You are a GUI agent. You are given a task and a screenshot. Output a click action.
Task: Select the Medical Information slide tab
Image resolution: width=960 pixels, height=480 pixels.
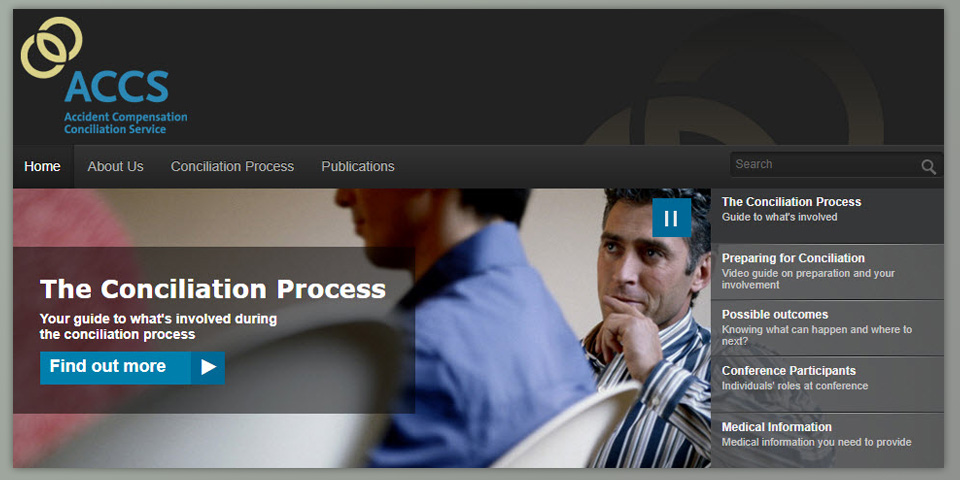tap(827, 440)
